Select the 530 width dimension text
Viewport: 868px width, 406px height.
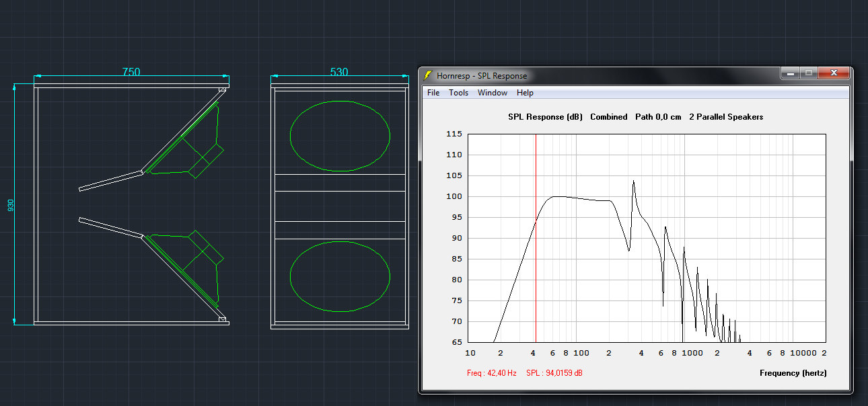pos(339,72)
